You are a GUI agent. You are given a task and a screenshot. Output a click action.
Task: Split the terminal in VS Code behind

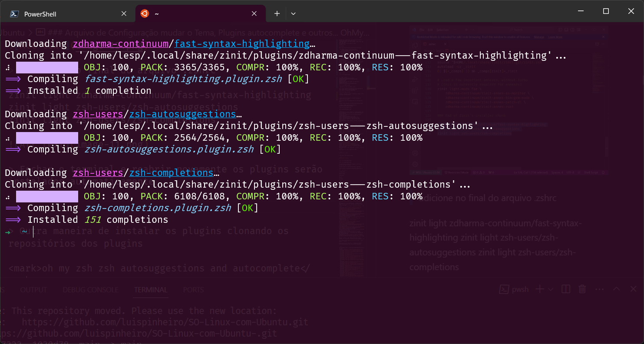click(566, 289)
